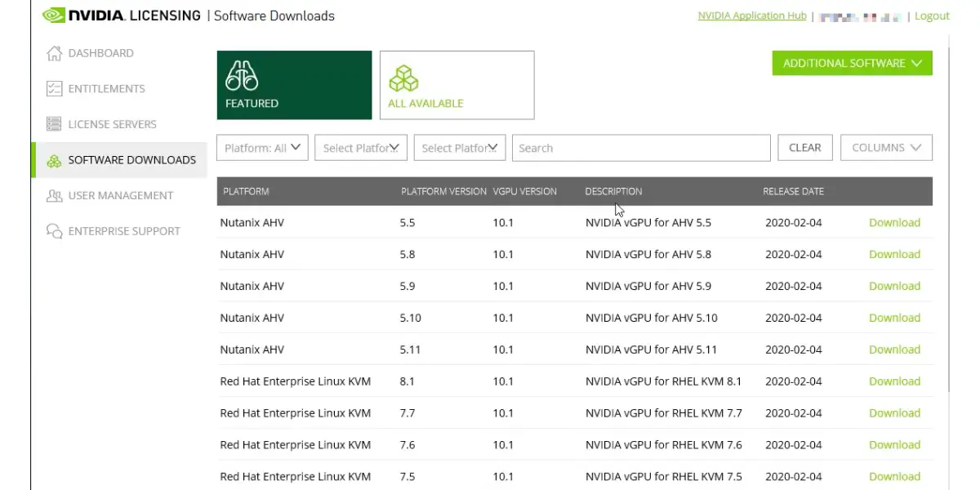Screen dimensions: 980x490
Task: Sort by the Platform column header
Action: tap(246, 191)
